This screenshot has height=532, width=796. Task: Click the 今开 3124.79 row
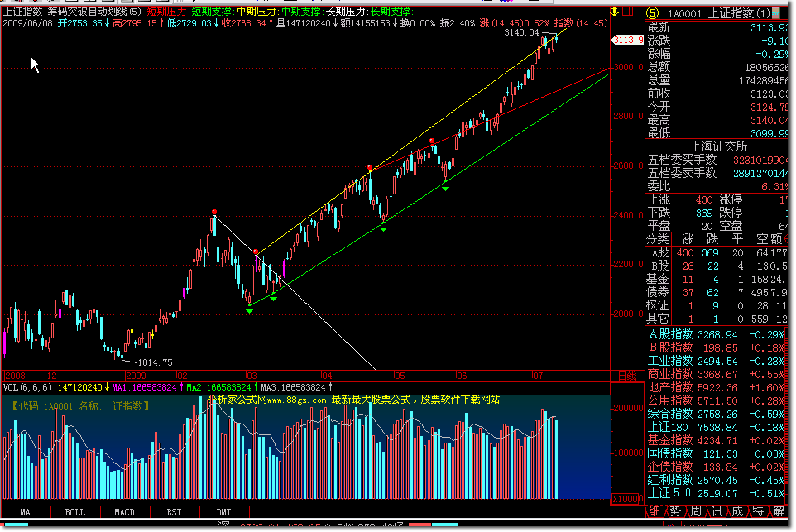pos(717,107)
